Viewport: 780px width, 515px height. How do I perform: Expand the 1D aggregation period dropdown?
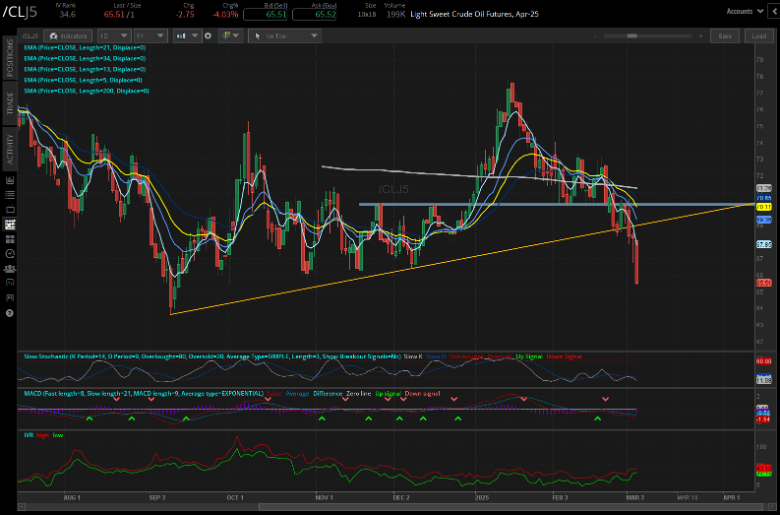click(114, 36)
